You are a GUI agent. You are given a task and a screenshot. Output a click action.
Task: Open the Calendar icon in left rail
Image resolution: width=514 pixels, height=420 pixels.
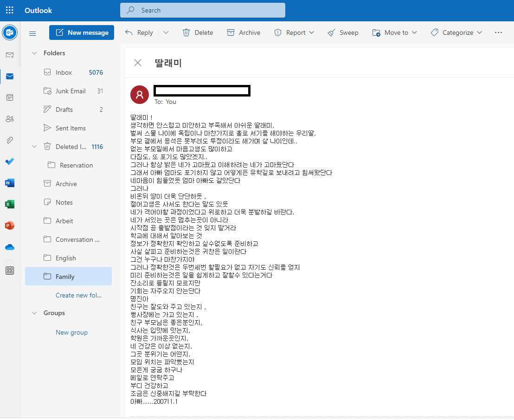click(10, 97)
